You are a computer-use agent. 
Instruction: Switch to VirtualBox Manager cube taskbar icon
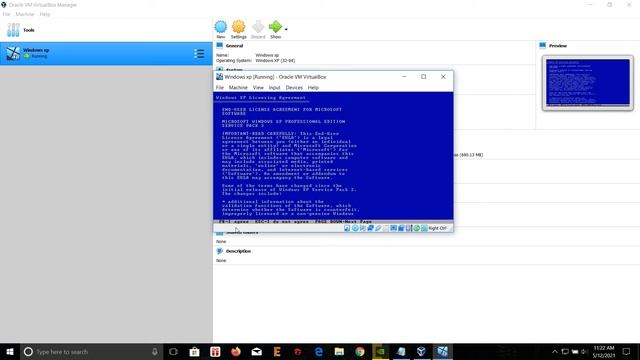[x=421, y=351]
